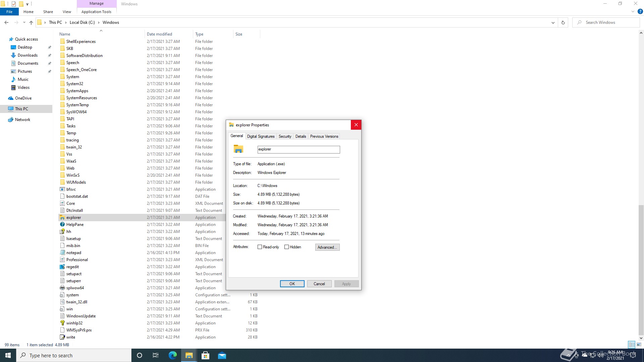Click the Downloads icon in Quick access

click(x=13, y=55)
